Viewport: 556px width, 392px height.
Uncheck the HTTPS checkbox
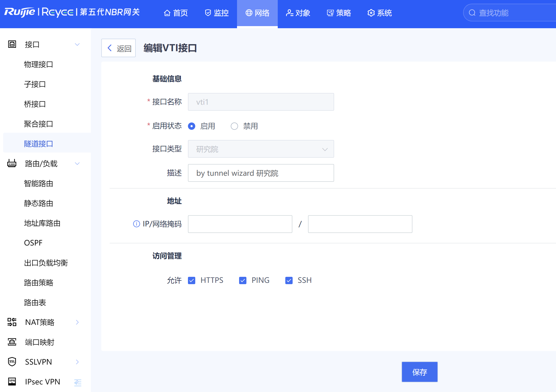click(x=192, y=280)
